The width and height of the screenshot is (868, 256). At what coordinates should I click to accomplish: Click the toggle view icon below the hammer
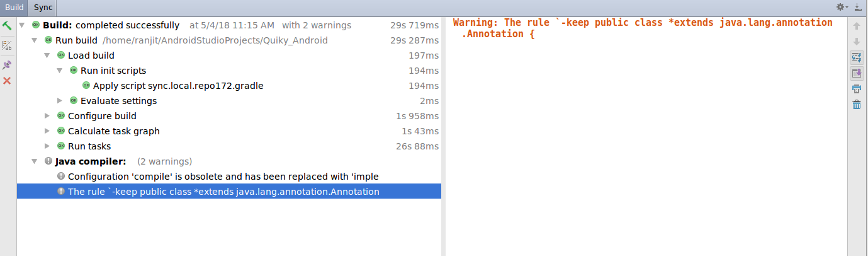coord(7,45)
